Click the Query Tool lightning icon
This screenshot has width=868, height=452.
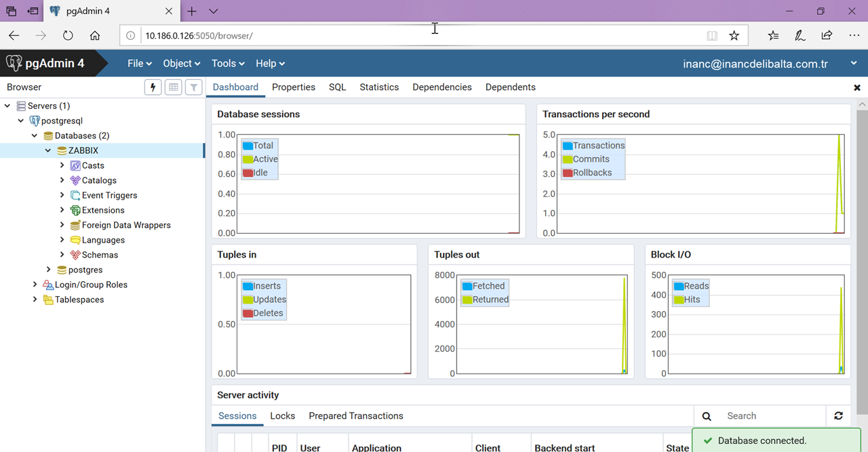(x=153, y=87)
